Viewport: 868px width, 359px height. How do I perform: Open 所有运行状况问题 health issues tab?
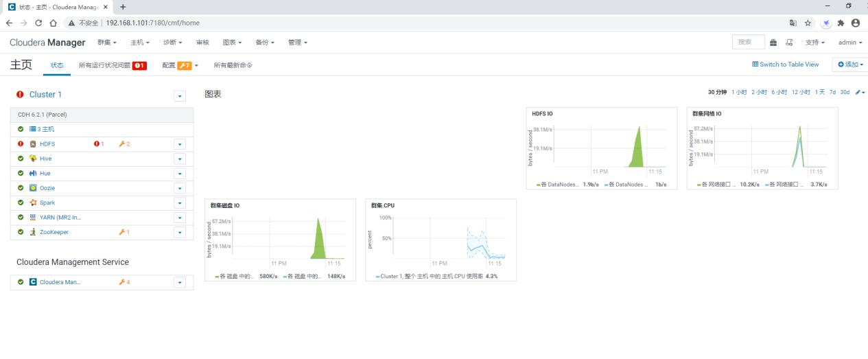[x=113, y=65]
